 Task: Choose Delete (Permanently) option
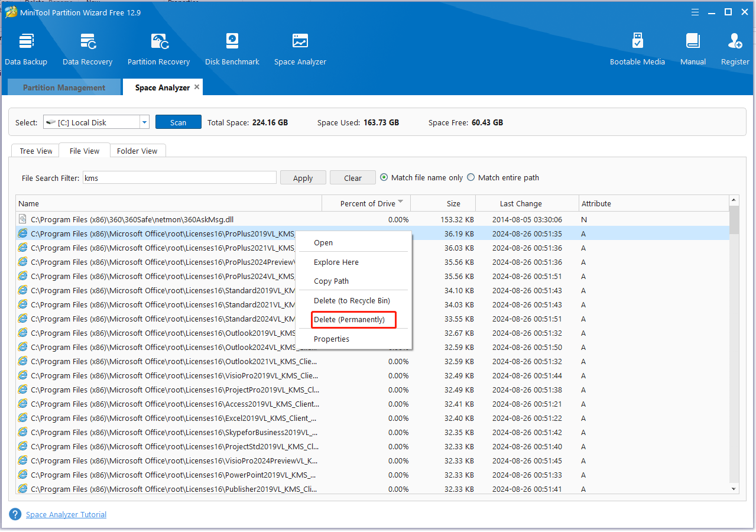coord(353,319)
